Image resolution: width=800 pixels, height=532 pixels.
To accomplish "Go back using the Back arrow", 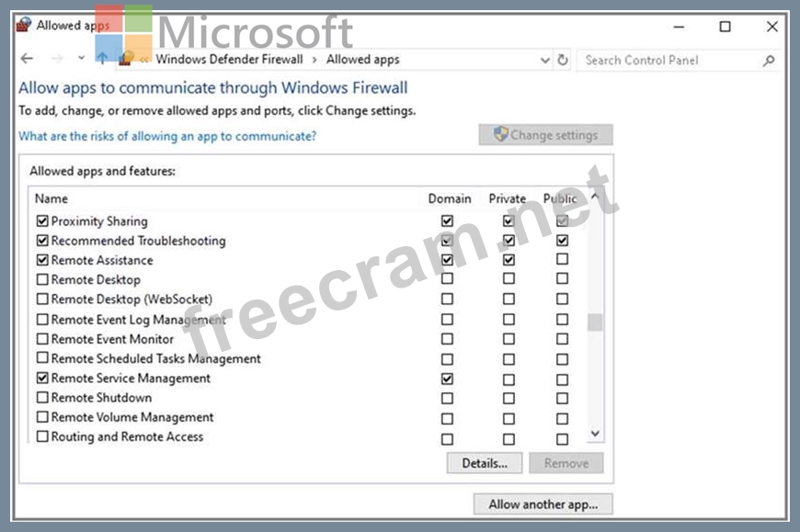I will [27, 59].
